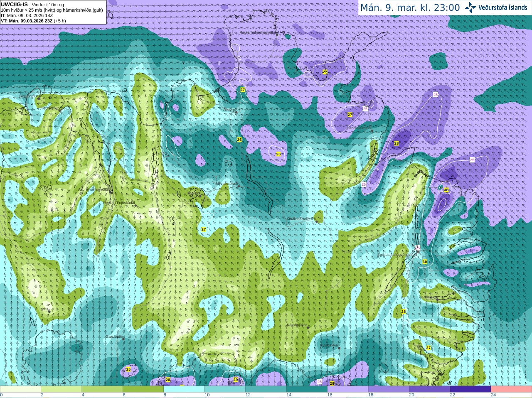
Task: Click the yellow 27 marker just above Ásbyrgi
Action: (243, 90)
